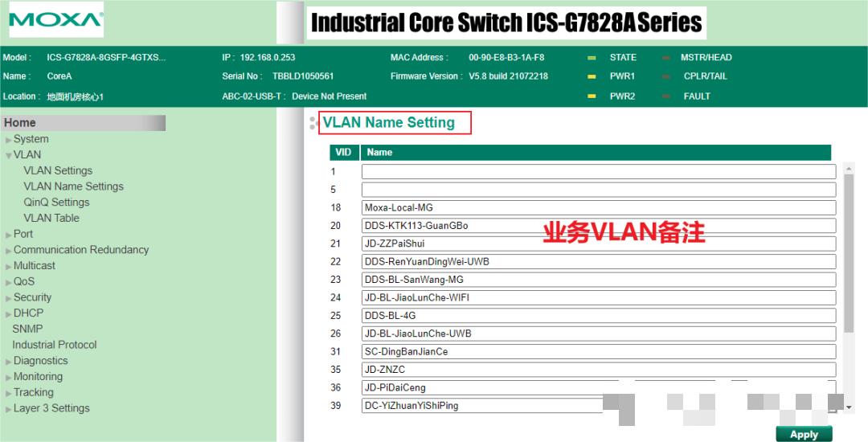Viewport: 868px width, 442px height.
Task: Edit the DDS-KTK113-GuanGBo name field
Action: point(599,226)
